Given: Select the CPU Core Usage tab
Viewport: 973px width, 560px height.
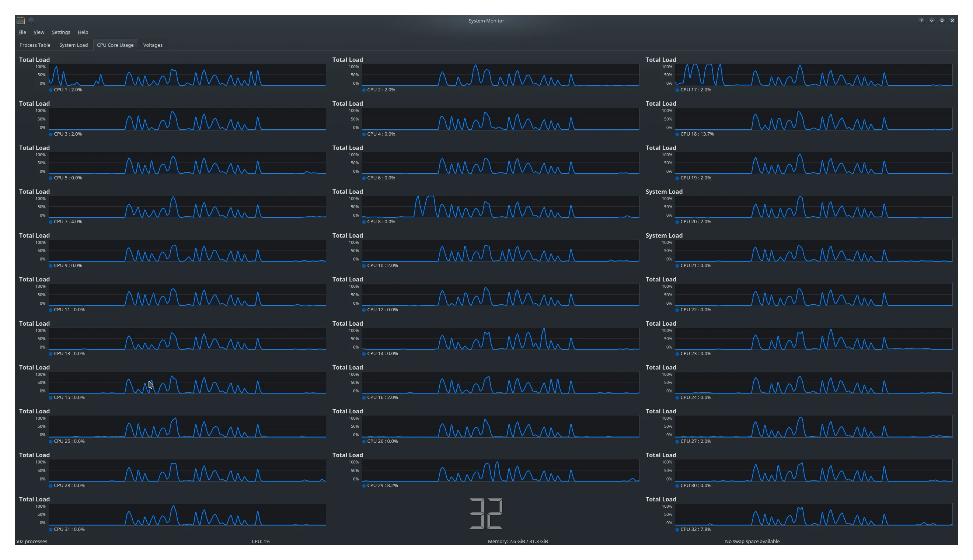Looking at the screenshot, I should [115, 45].
